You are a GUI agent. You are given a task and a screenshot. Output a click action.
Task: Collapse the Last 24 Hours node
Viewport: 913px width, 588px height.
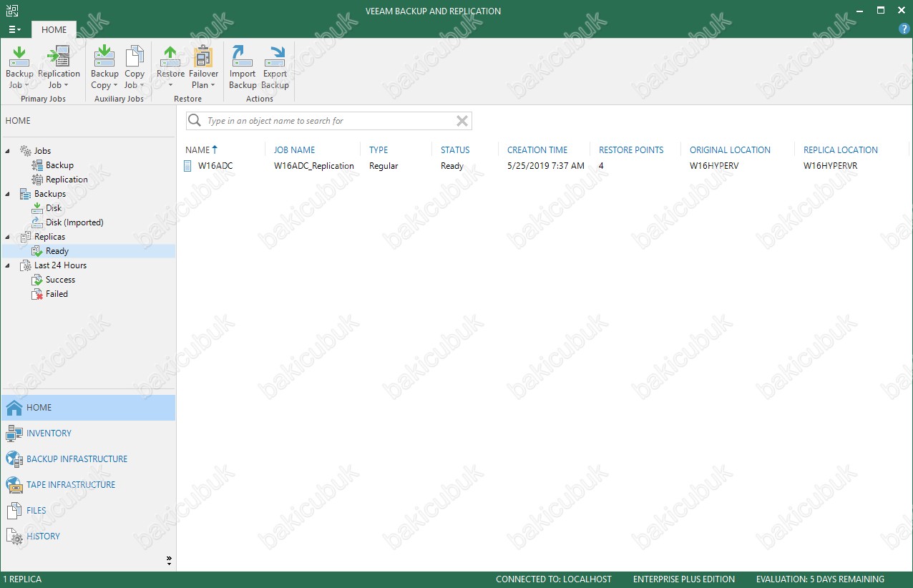coord(8,265)
